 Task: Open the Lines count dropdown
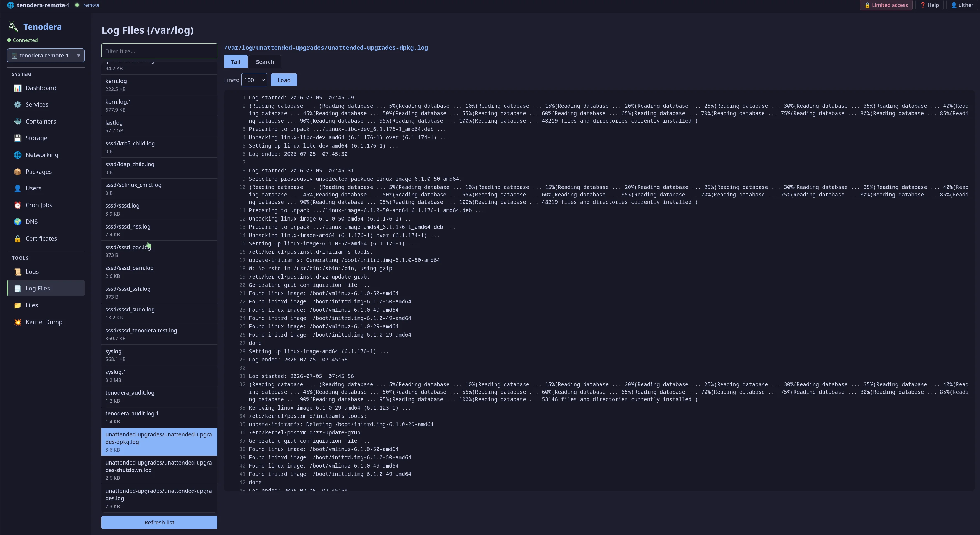(x=254, y=80)
